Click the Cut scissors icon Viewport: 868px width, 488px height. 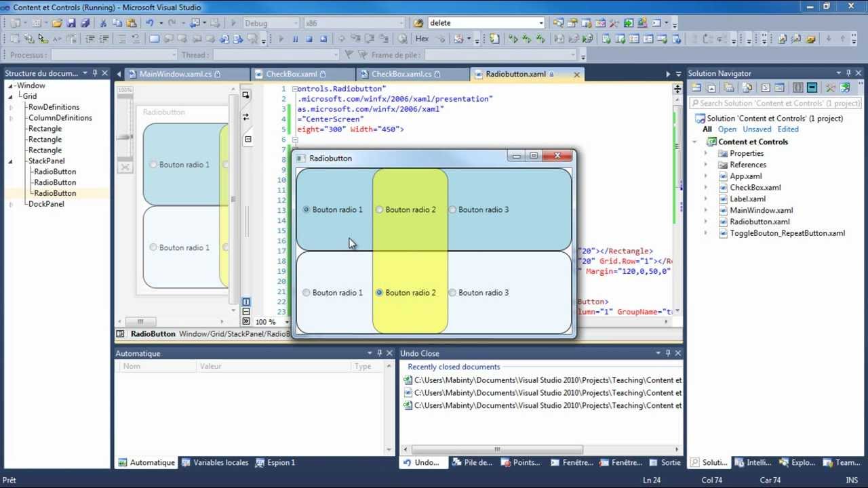pos(104,23)
